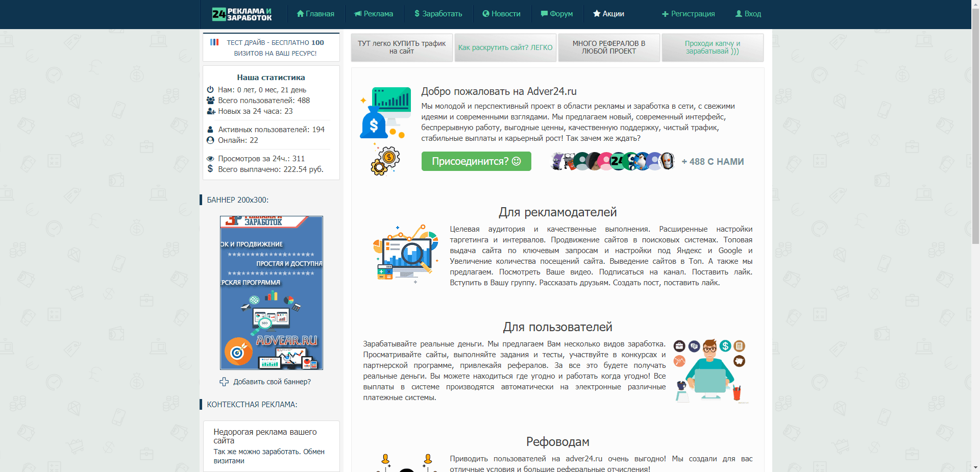Click the Adver24 Реклама и Заработок logo
The height and width of the screenshot is (472, 980).
[x=241, y=14]
